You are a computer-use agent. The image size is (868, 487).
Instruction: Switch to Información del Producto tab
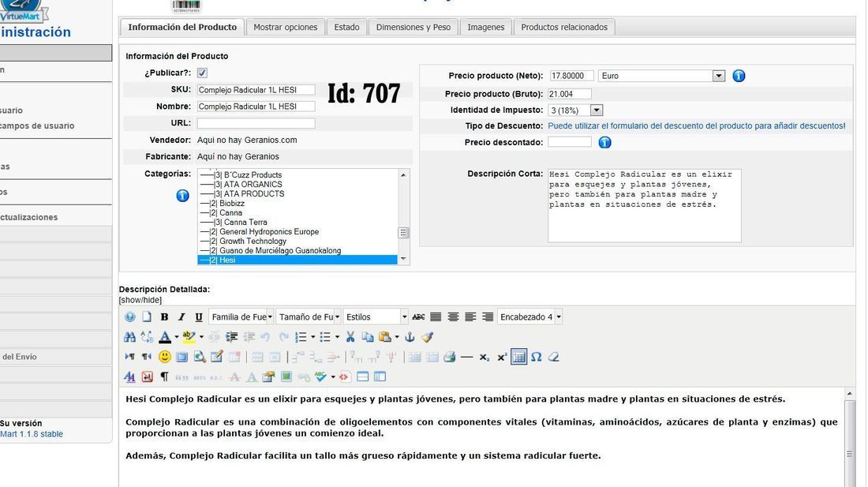pos(182,27)
